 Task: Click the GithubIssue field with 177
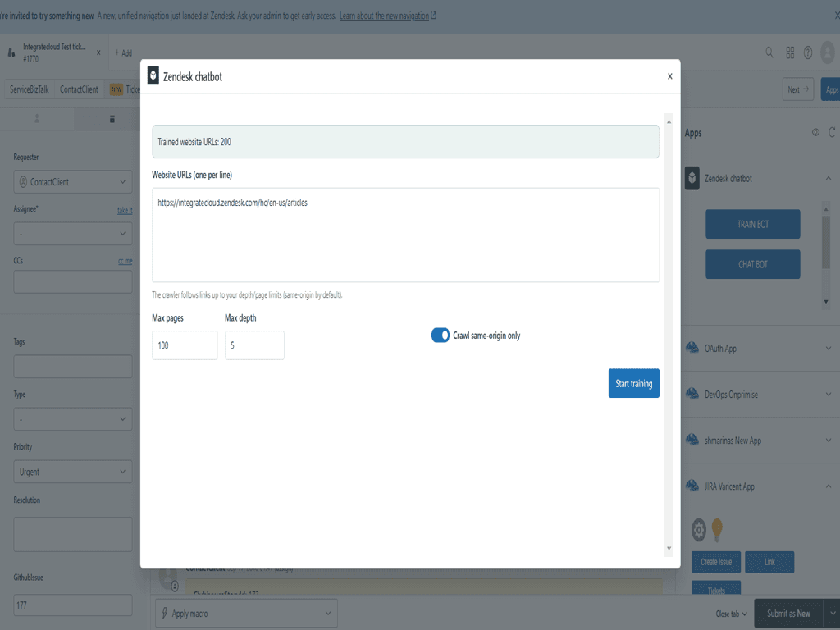(x=73, y=605)
